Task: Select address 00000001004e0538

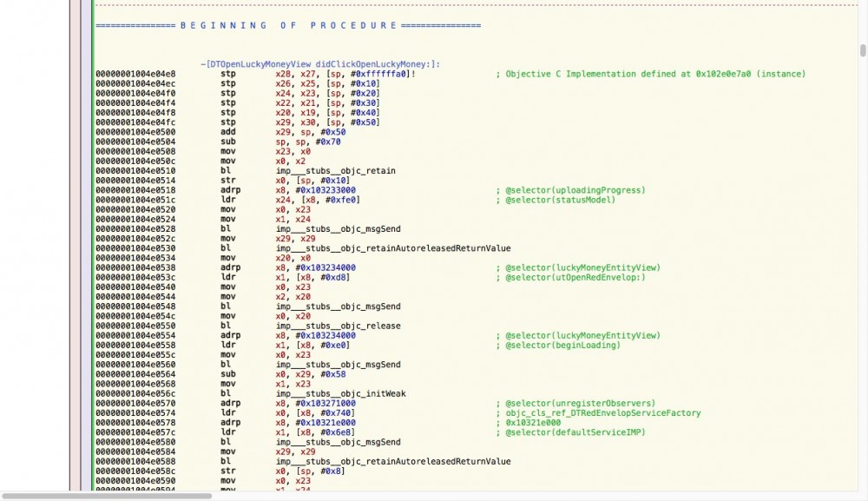Action: [x=135, y=267]
